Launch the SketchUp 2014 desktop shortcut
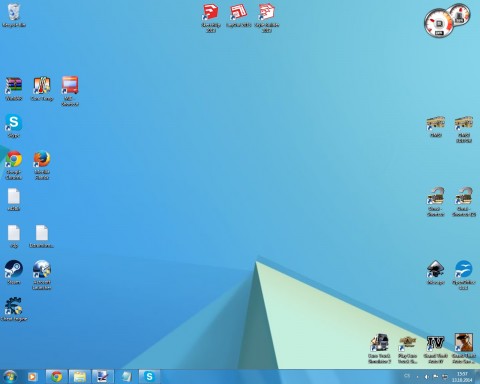Viewport: 480px width, 384px height. point(211,18)
